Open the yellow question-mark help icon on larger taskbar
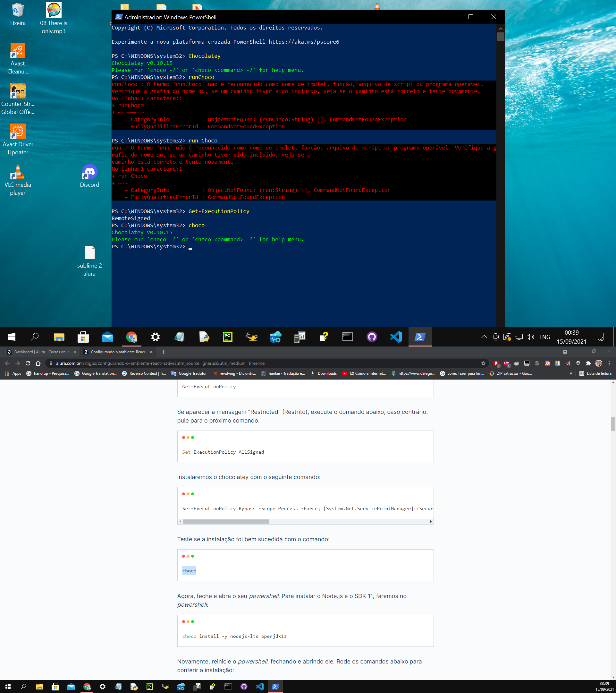The height and width of the screenshot is (693, 616). click(x=324, y=337)
